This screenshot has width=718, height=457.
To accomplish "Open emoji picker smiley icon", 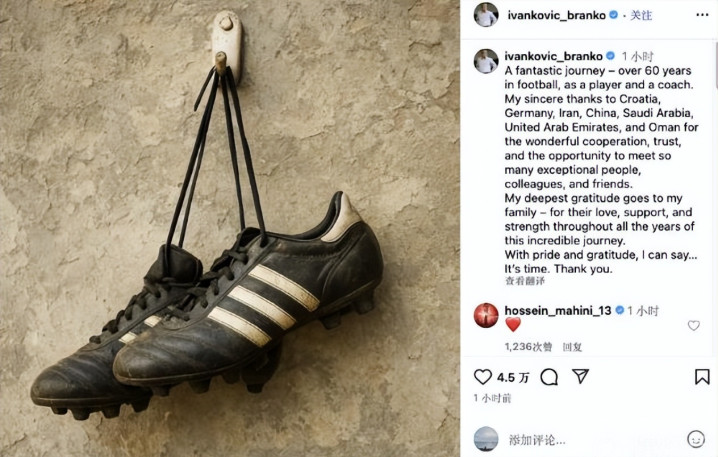I will (x=696, y=440).
